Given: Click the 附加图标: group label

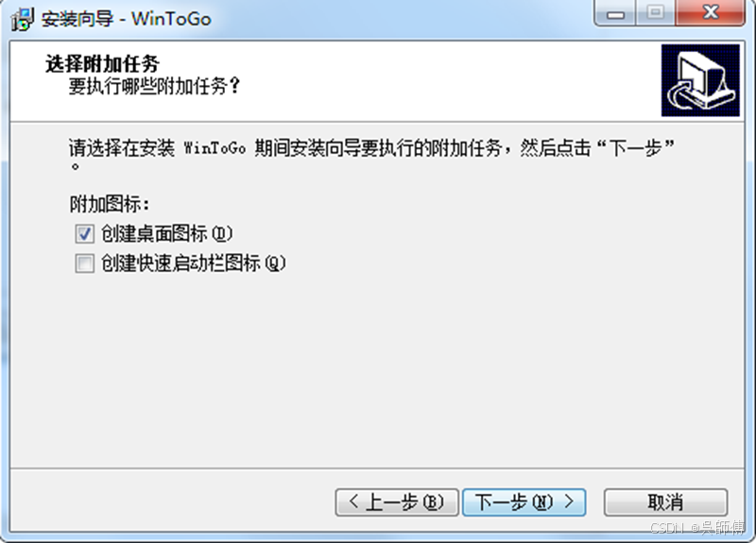Looking at the screenshot, I should [x=110, y=204].
